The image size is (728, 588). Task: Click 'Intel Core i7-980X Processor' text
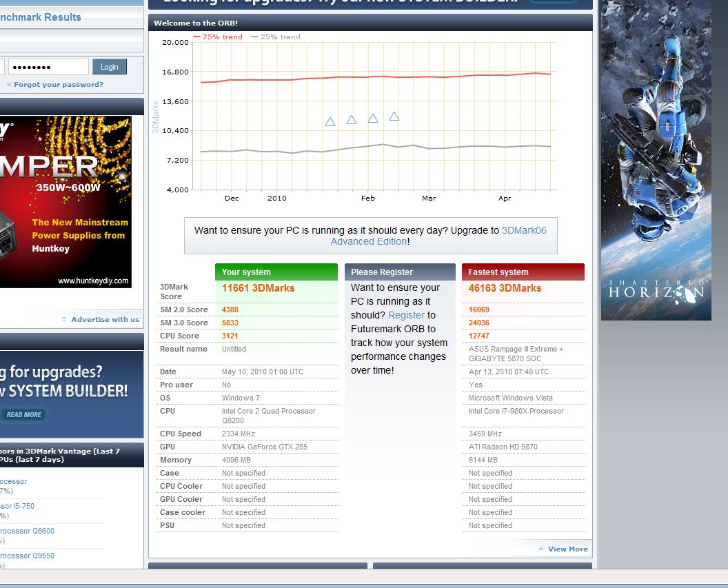(x=516, y=411)
